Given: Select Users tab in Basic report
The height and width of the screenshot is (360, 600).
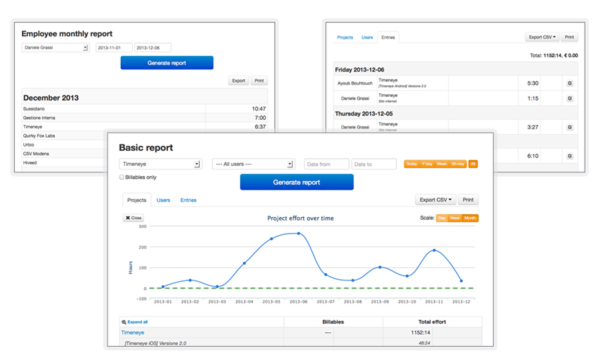Looking at the screenshot, I should pyautogui.click(x=163, y=200).
